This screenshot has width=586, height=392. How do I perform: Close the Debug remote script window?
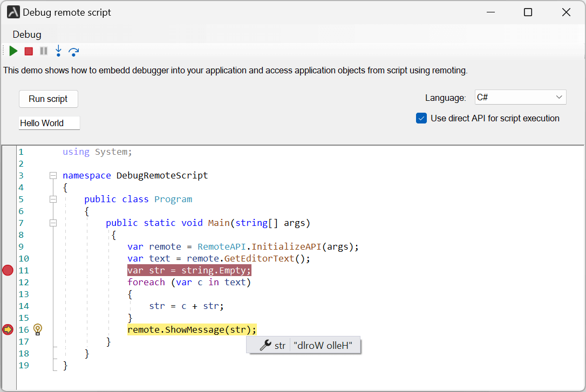pyautogui.click(x=566, y=12)
